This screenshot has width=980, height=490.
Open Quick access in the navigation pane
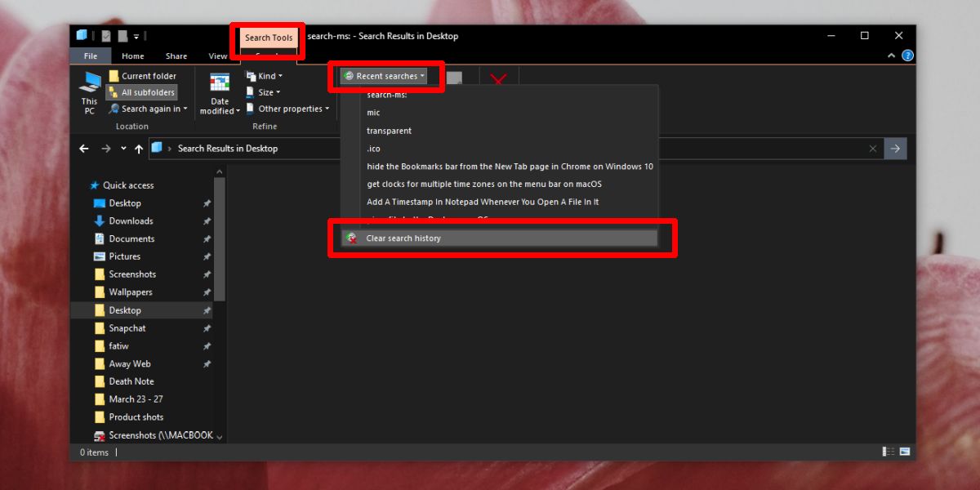[128, 185]
